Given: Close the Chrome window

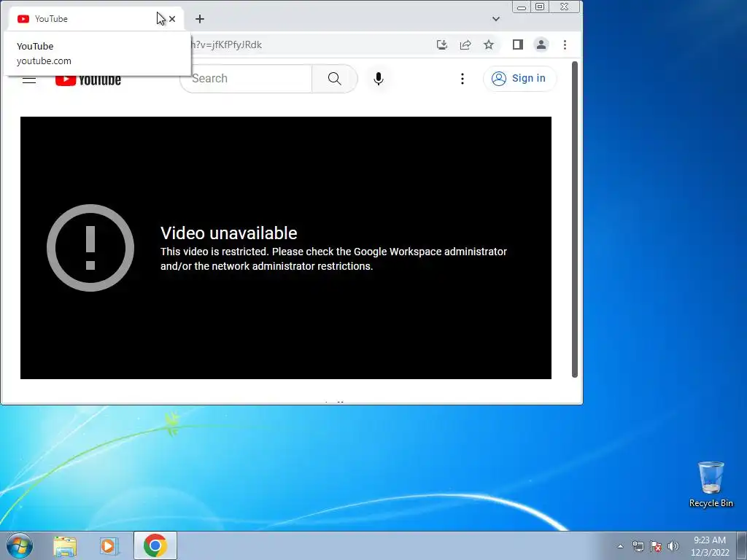Looking at the screenshot, I should click(x=565, y=7).
